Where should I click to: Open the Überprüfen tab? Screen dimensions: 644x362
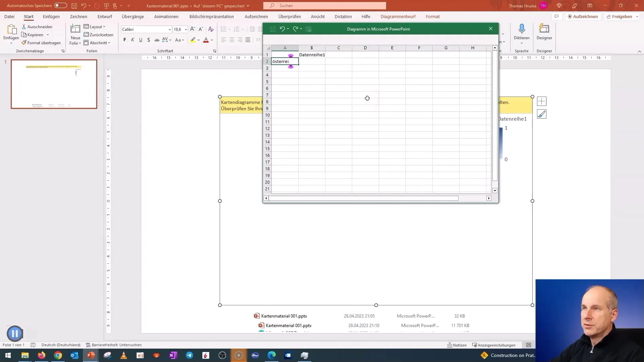point(289,16)
